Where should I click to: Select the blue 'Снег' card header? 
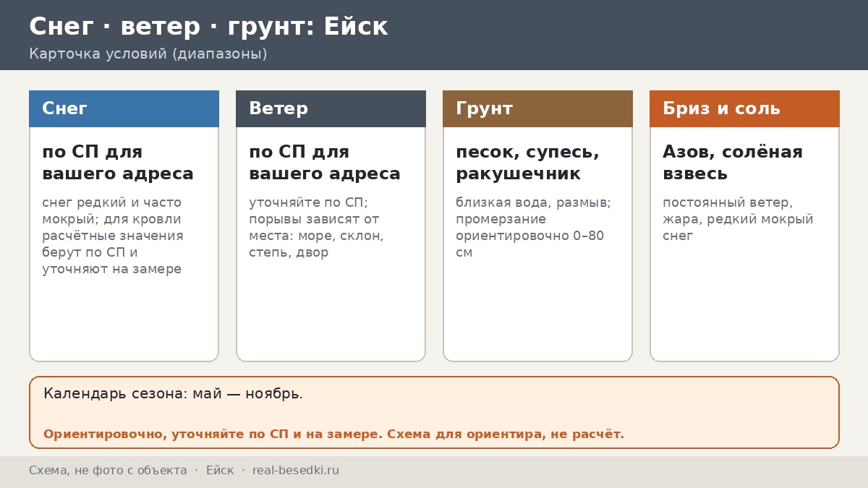pos(124,108)
